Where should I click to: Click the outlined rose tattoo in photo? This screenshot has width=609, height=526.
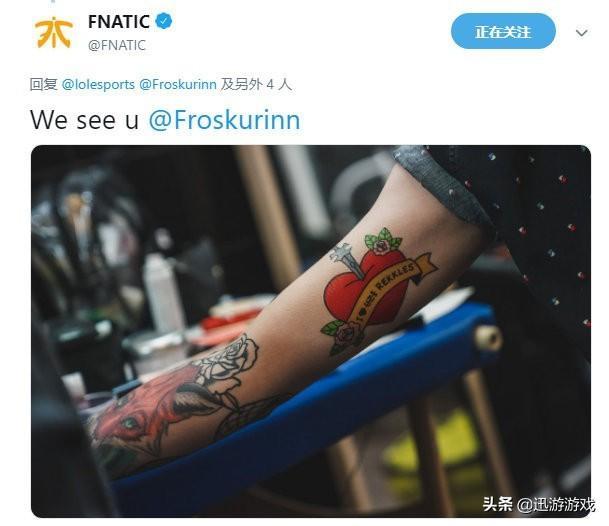[x=229, y=359]
